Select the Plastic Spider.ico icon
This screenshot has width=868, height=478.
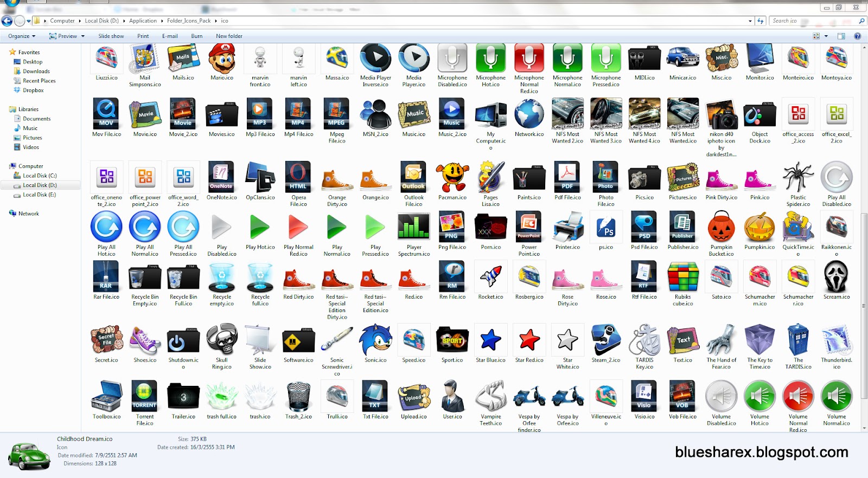[x=798, y=177]
